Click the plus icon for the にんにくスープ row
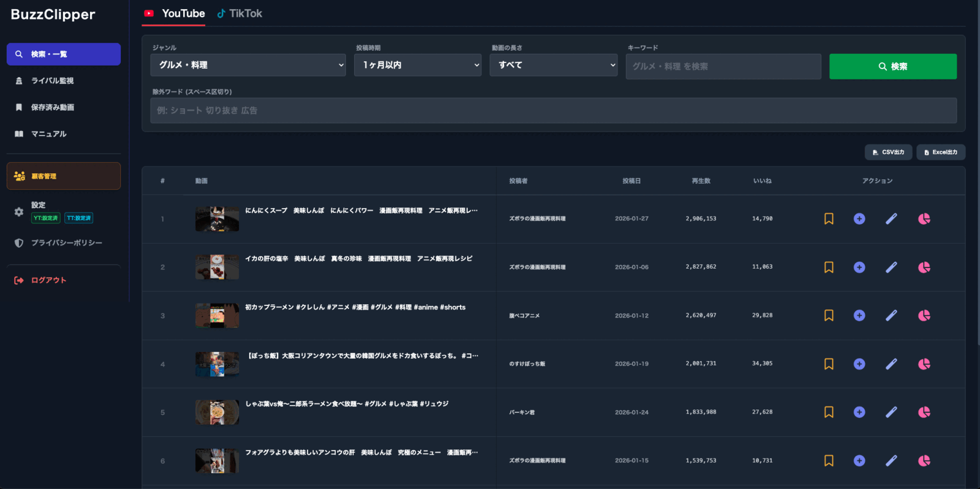 click(x=859, y=218)
